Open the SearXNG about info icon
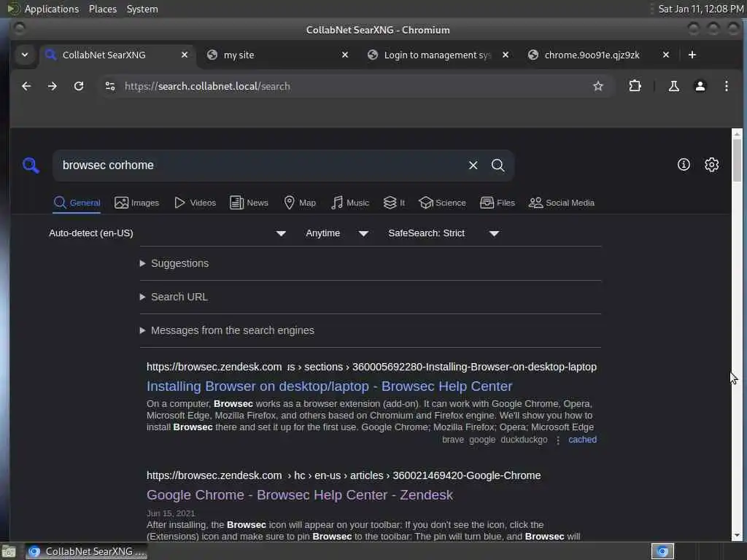The image size is (747, 560). (x=684, y=165)
